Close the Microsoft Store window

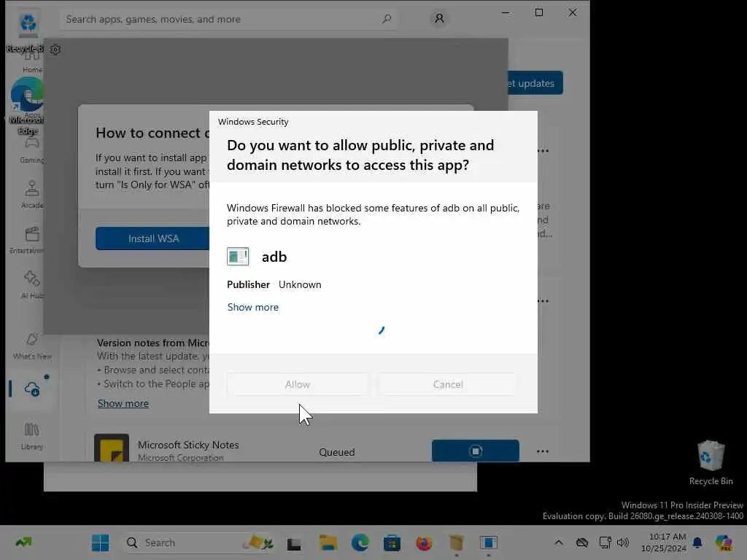(x=573, y=12)
